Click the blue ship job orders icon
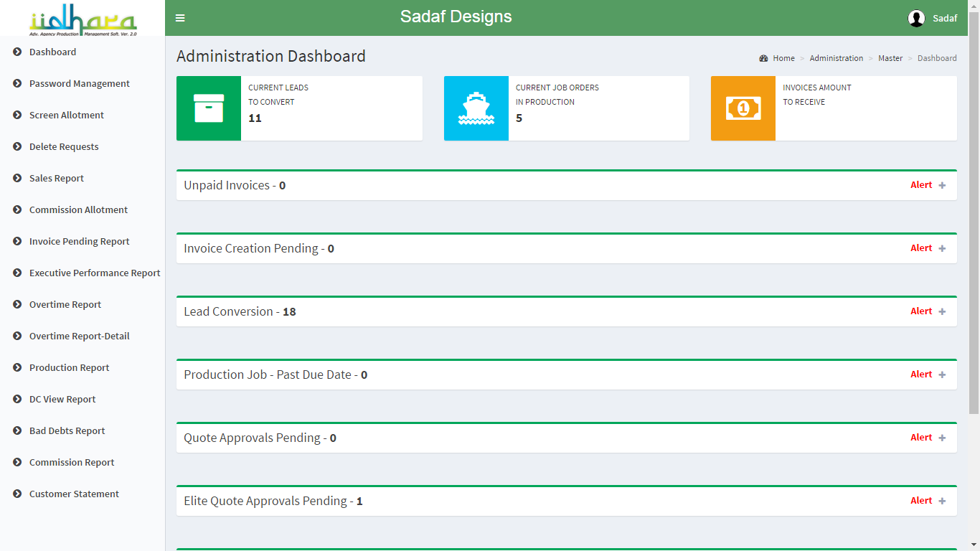 (x=476, y=108)
